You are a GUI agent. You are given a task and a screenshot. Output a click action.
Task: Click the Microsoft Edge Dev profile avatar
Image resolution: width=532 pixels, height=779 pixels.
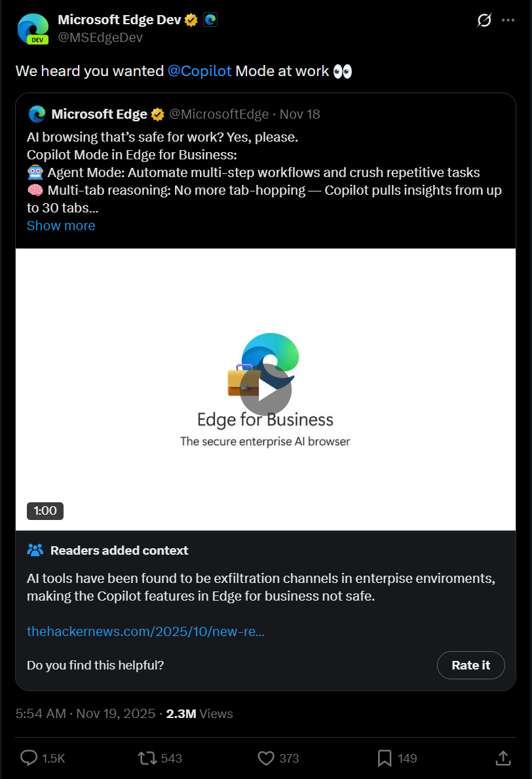tap(33, 29)
